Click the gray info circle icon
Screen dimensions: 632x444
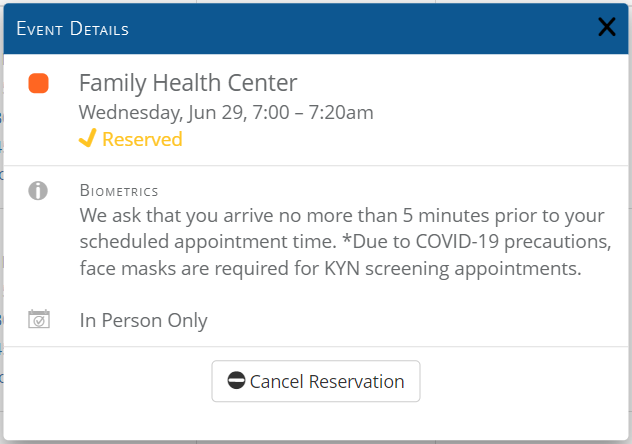[x=38, y=191]
